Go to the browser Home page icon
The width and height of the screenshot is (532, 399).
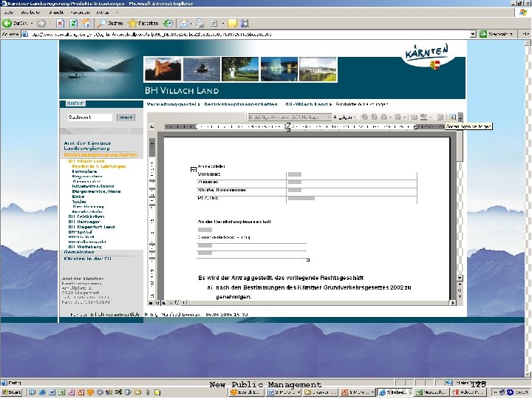click(87, 24)
